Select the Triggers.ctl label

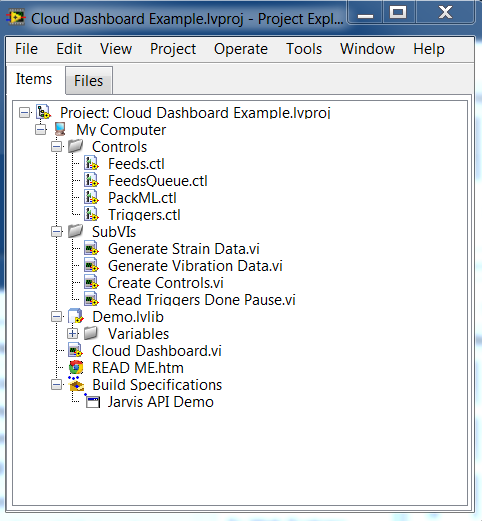[144, 215]
